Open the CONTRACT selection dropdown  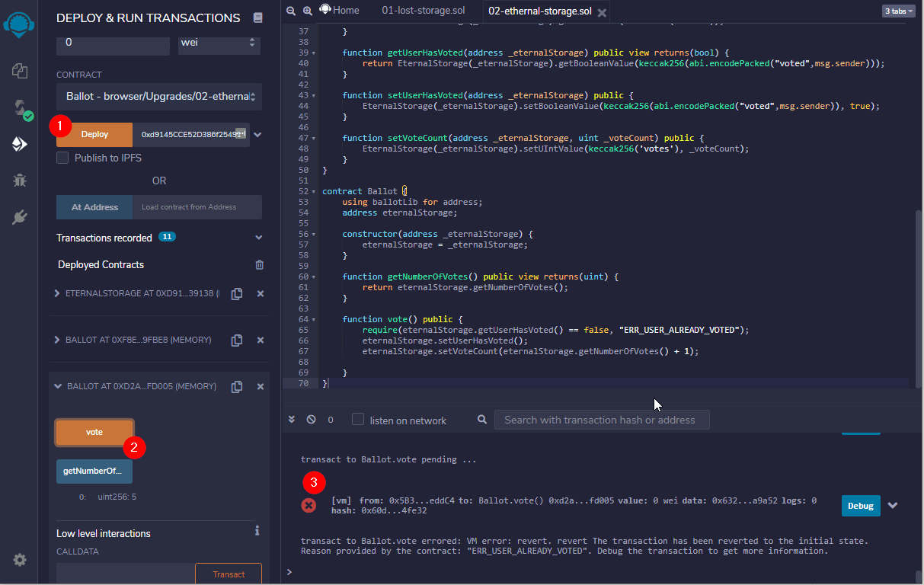coord(159,97)
